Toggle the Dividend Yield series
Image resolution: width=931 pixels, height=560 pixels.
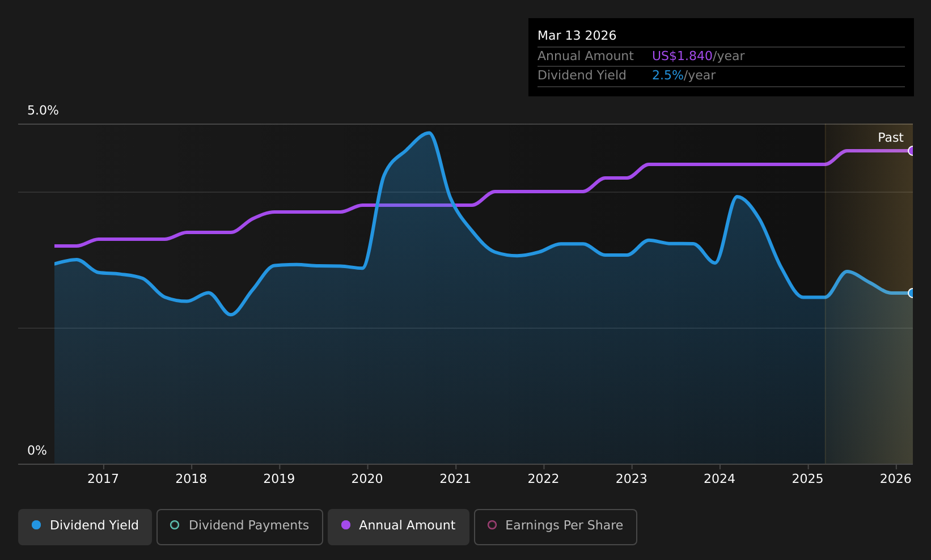point(85,527)
